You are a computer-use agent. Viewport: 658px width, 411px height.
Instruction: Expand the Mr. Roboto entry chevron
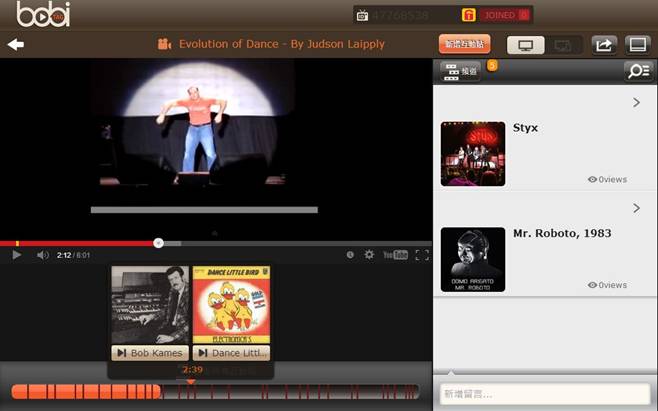[x=636, y=208]
